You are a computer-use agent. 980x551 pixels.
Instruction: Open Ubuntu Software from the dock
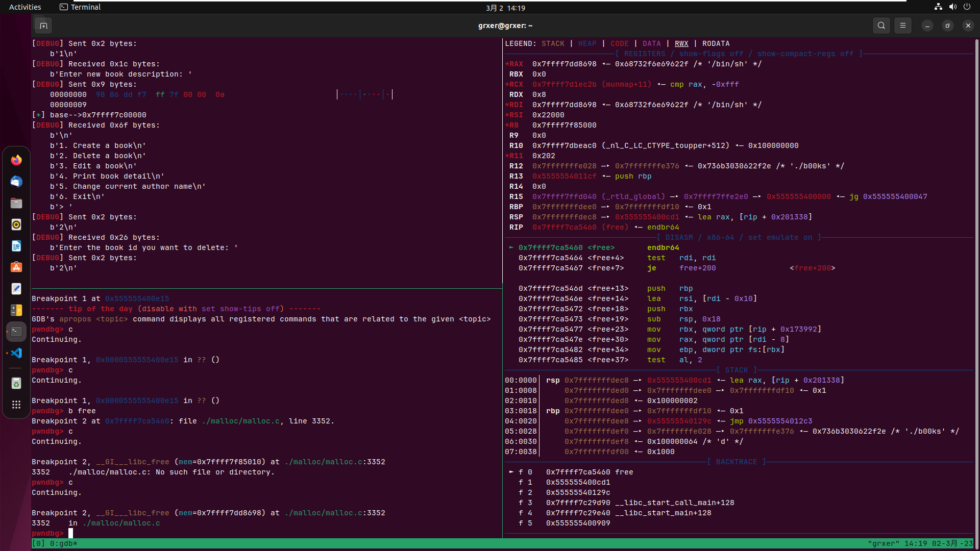pos(16,267)
